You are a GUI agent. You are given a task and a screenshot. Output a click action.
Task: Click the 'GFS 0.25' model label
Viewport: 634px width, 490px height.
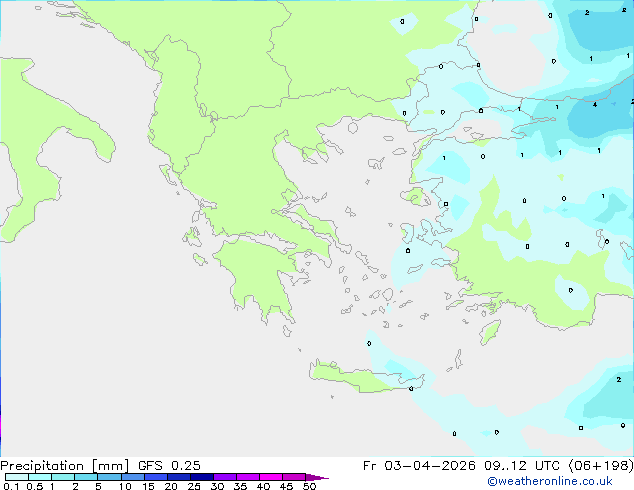point(169,466)
